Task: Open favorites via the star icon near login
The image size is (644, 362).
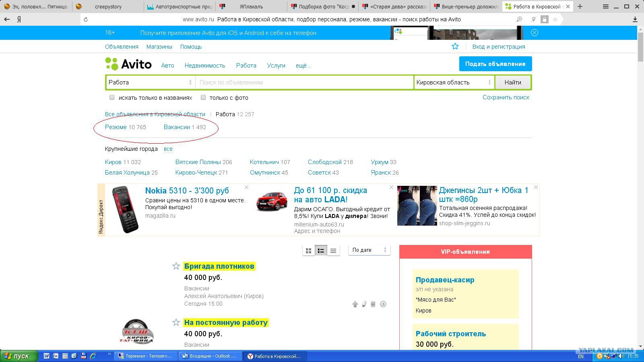Action: (455, 46)
